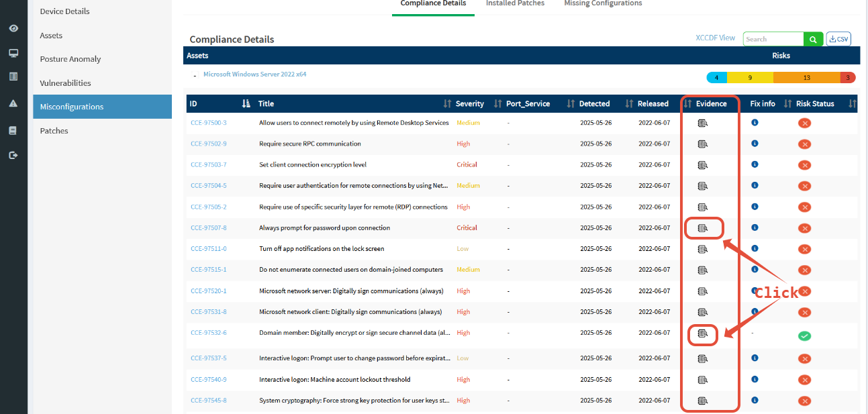Screen dimensions: 868x414
Task: View evidence for CCE-97511-0
Action: coord(703,249)
